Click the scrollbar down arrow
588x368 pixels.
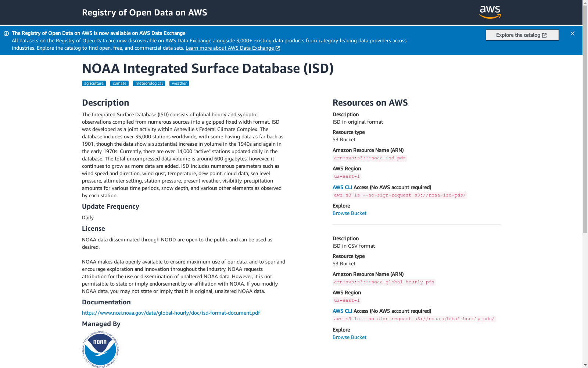[585, 365]
